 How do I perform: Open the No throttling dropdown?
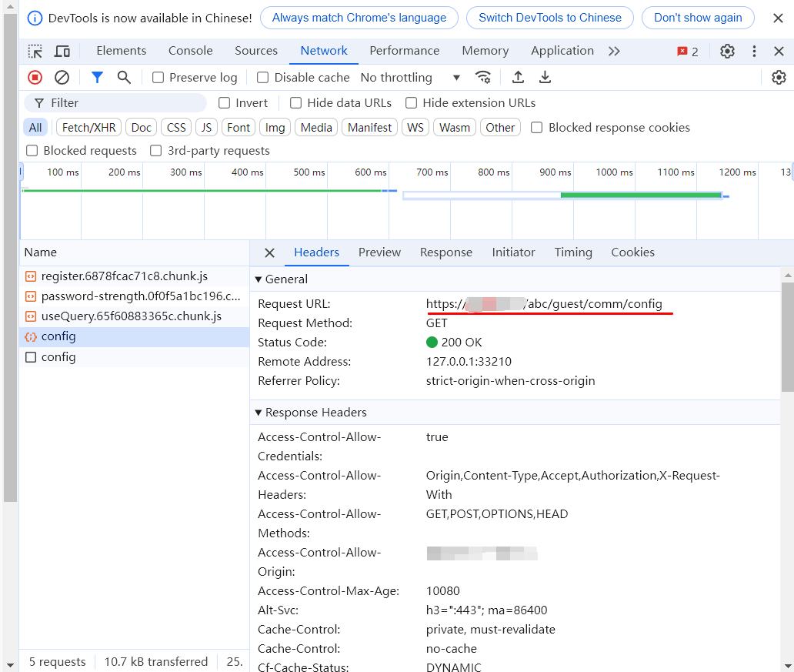pos(410,78)
